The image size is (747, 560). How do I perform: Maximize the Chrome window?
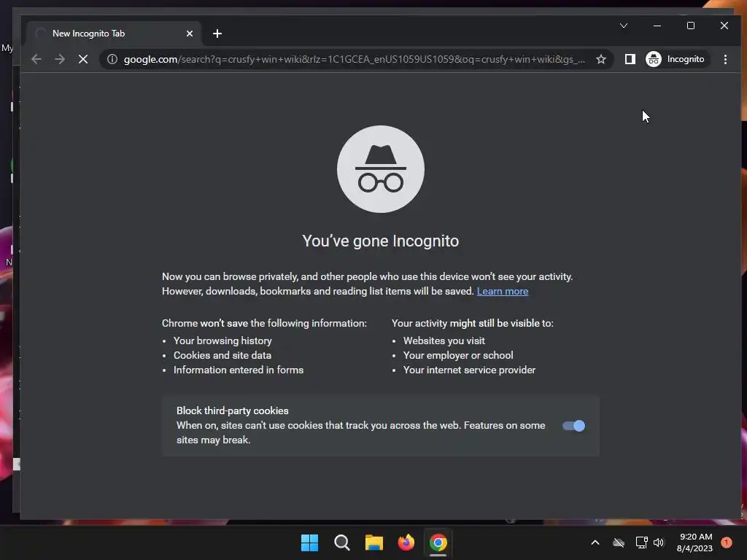[x=690, y=26]
